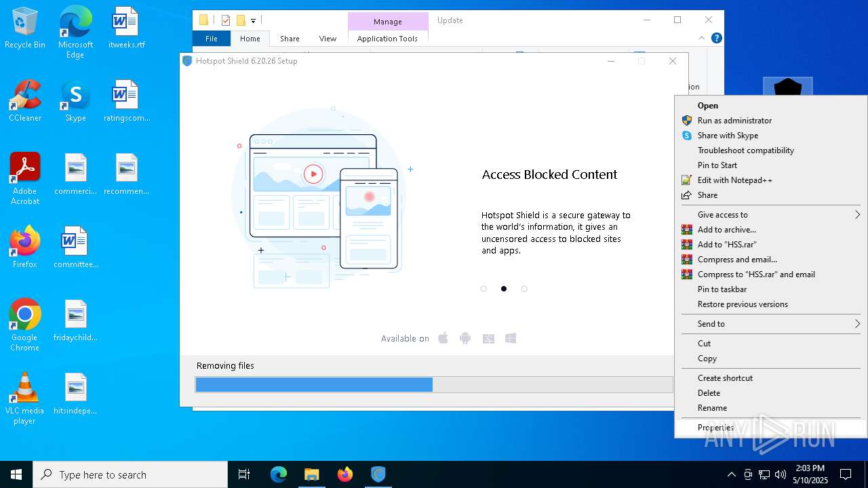Switch to the View ribbon tab
Screen dimensions: 868x488
click(328, 39)
